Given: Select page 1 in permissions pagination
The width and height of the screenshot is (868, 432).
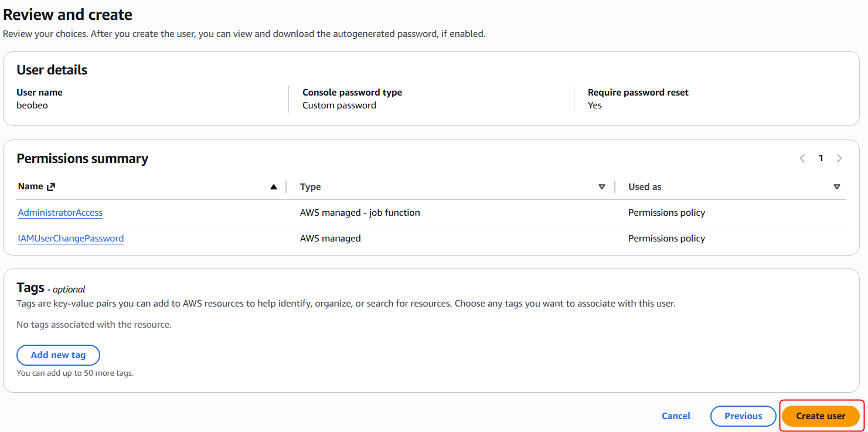Looking at the screenshot, I should [821, 158].
